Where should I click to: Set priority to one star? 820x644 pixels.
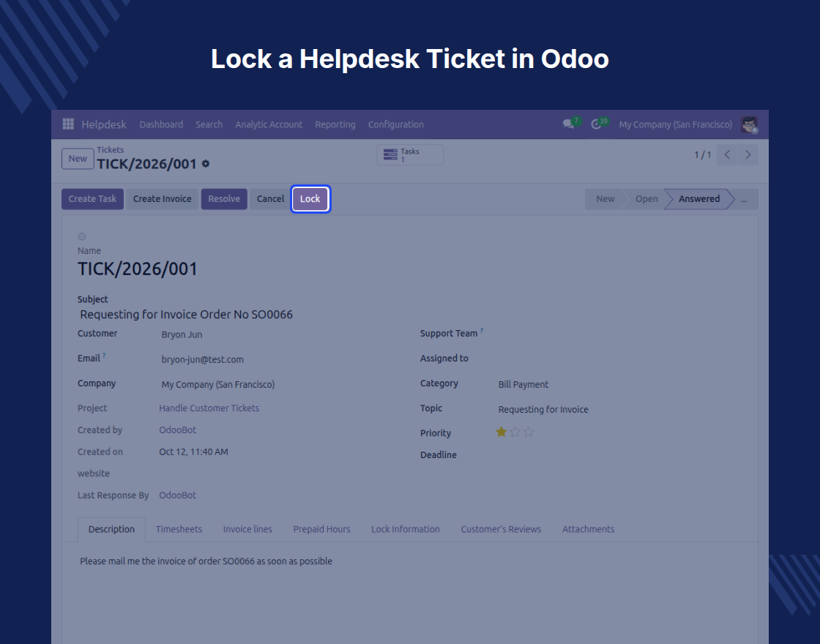click(x=501, y=432)
